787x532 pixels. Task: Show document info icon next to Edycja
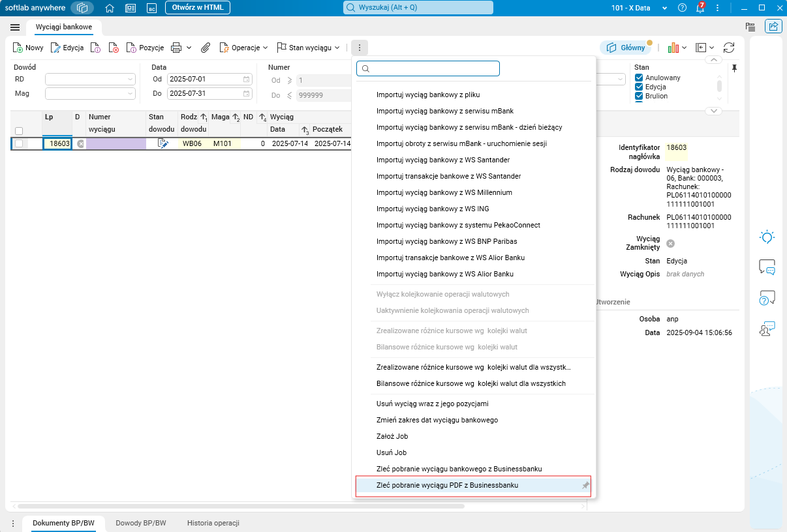point(95,48)
